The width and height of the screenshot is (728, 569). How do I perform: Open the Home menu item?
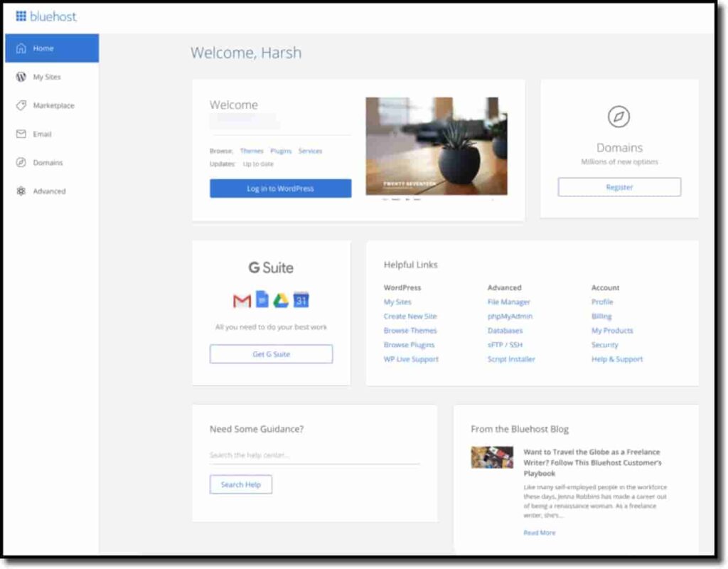tap(52, 48)
